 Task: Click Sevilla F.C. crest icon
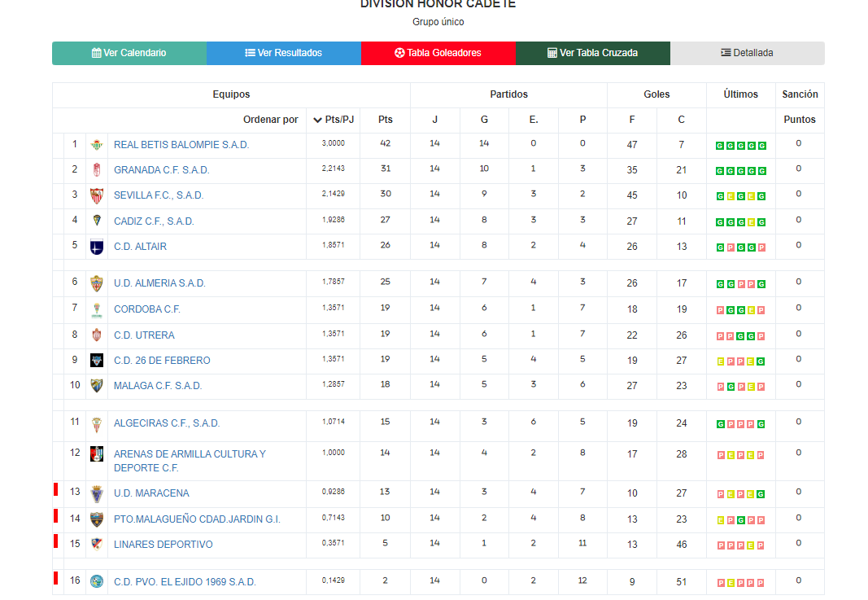(x=97, y=195)
